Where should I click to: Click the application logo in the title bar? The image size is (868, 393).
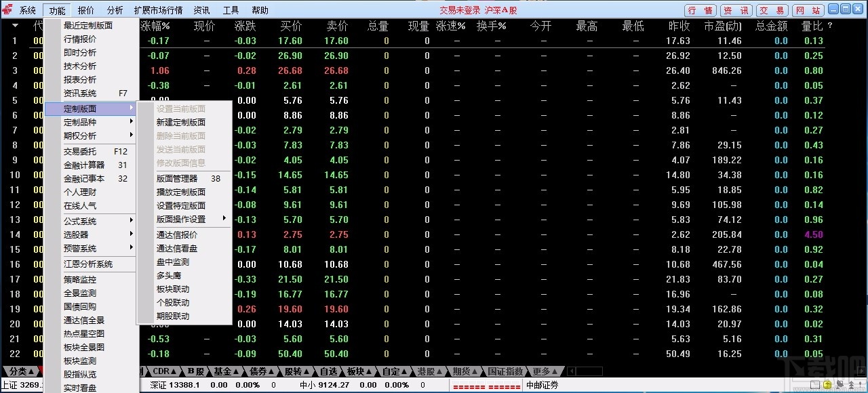coord(6,9)
